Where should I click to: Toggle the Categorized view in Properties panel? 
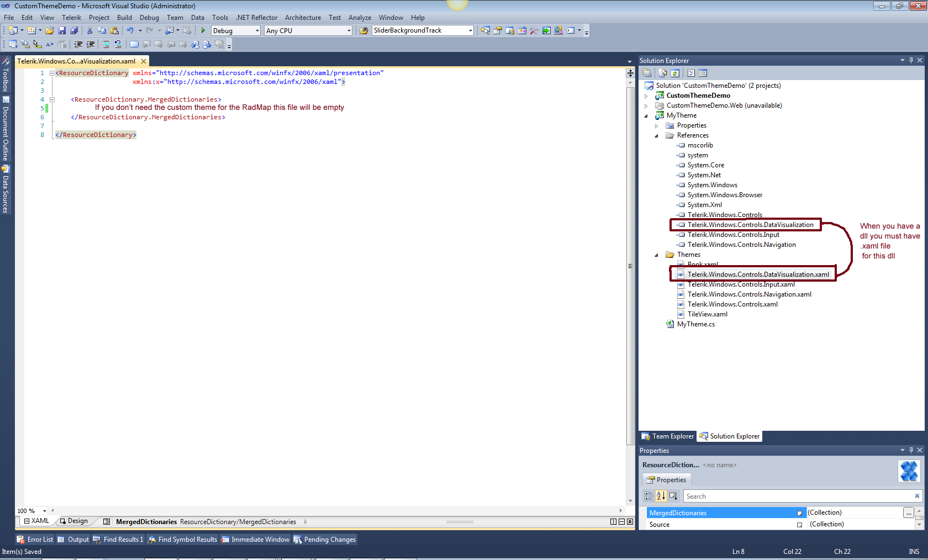[x=649, y=496]
